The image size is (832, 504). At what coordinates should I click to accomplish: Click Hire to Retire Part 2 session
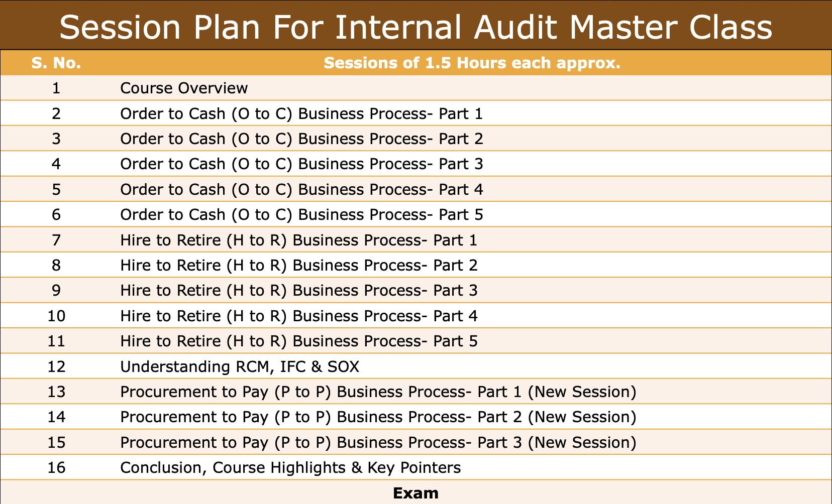click(x=298, y=266)
